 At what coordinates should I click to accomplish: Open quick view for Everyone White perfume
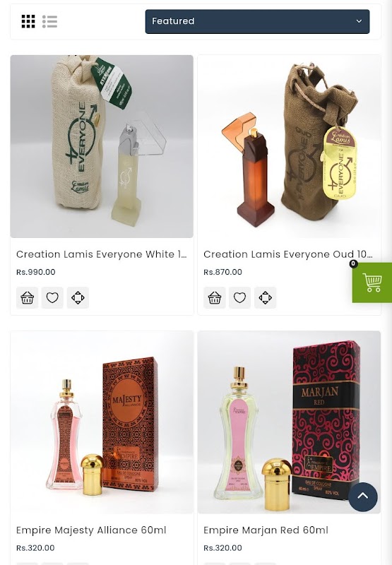tap(78, 297)
